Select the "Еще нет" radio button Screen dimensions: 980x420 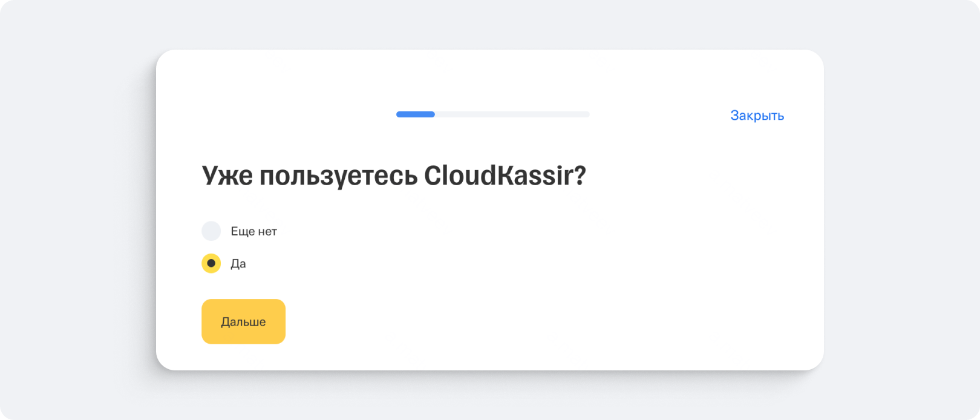[211, 231]
